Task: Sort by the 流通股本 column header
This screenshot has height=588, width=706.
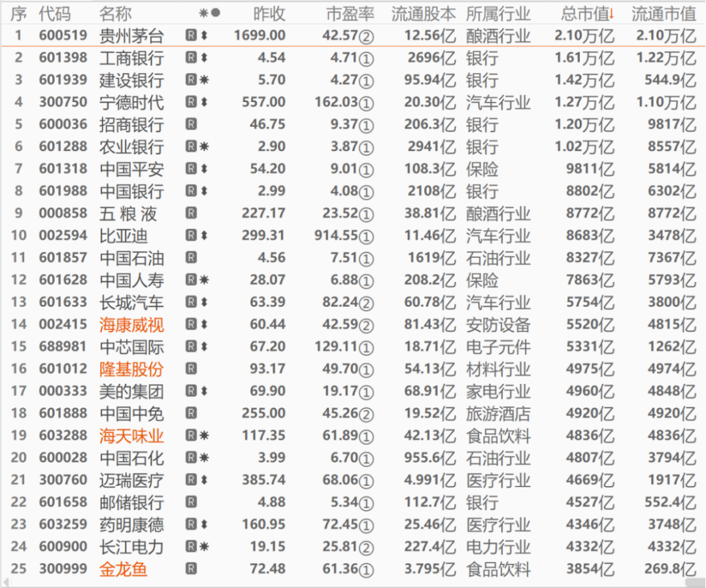Action: click(424, 14)
